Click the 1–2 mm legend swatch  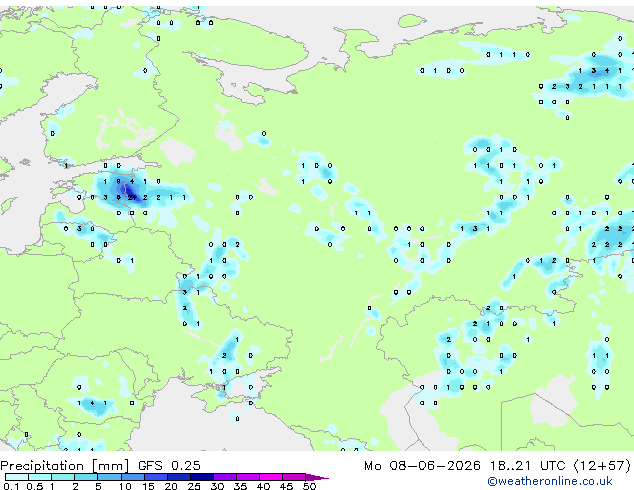click(63, 477)
